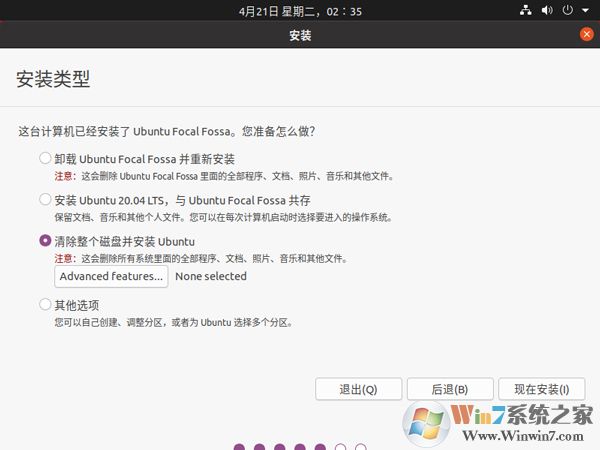
Task: Click the question 这台计算机已经安装了 Ubuntu Focal Fossa
Action: [x=166, y=131]
